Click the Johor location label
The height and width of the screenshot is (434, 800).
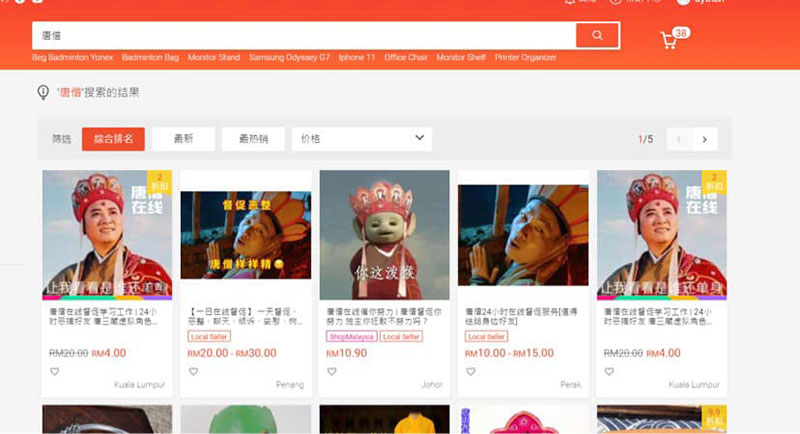point(432,385)
